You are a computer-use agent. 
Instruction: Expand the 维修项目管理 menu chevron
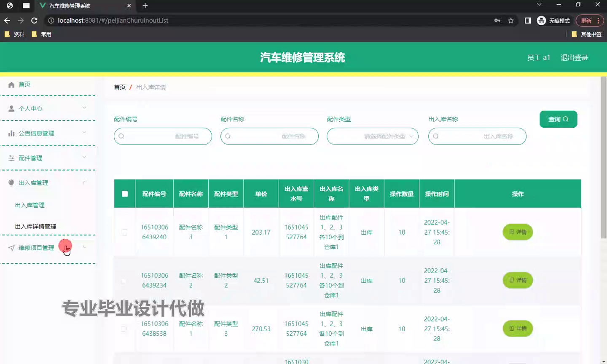[x=84, y=247]
